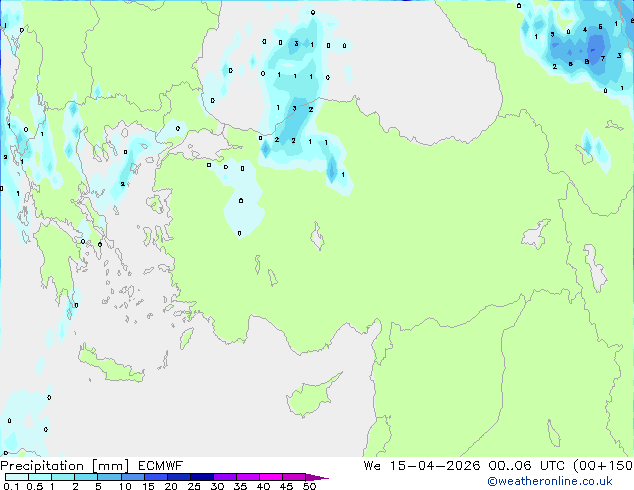This screenshot has height=490, width=634.
Task: Click the '35' legend scale label
Action: (x=240, y=486)
